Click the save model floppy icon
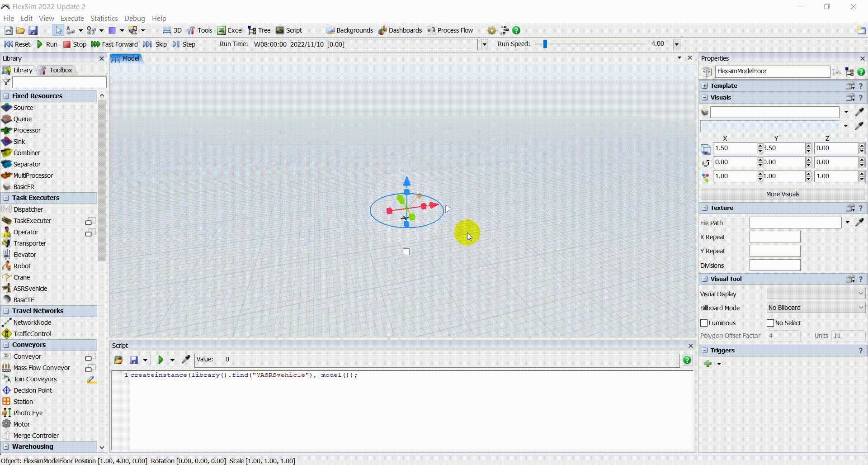 click(x=33, y=30)
